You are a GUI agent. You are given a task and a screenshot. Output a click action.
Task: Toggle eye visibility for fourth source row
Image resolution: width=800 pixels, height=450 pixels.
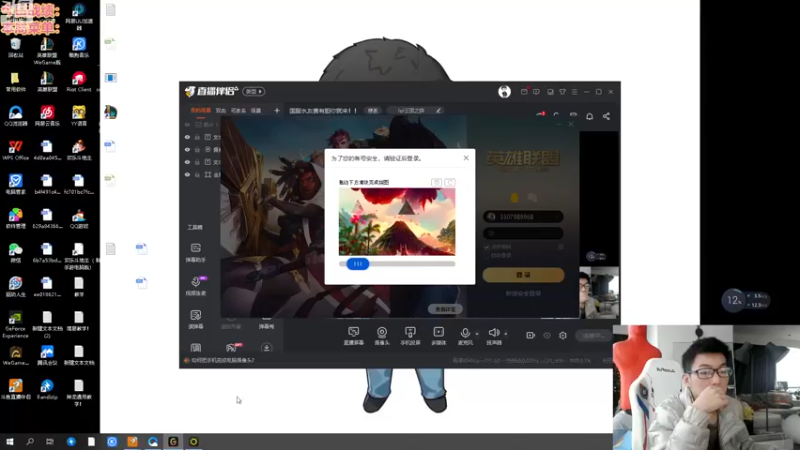(187, 174)
